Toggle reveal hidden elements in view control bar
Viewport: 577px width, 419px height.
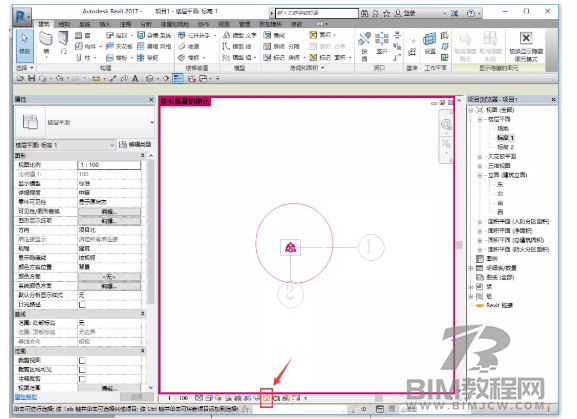point(266,398)
